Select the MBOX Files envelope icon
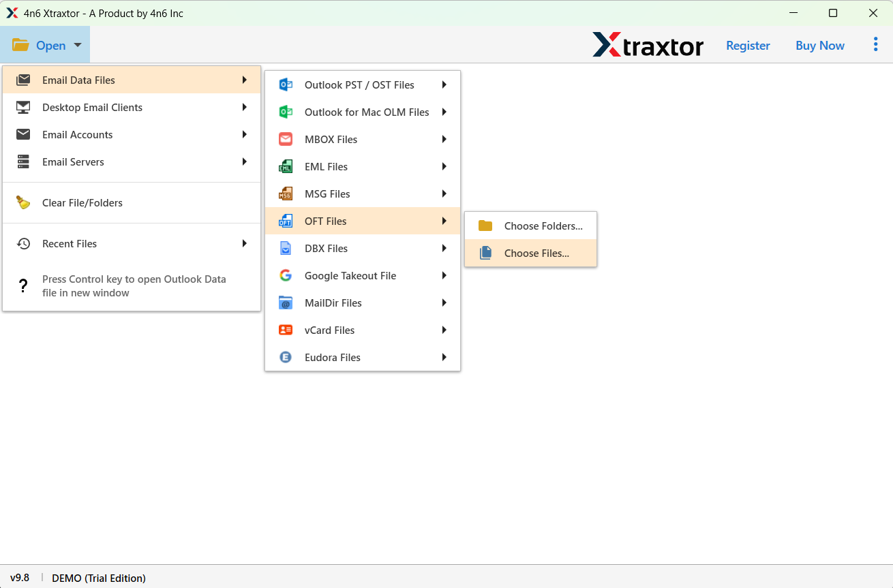 point(285,139)
